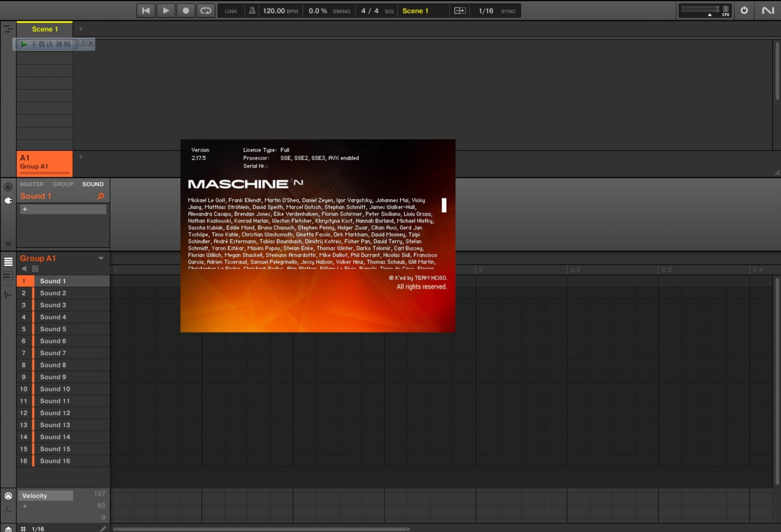
Task: Switch to the GROUP tab
Action: (x=63, y=184)
